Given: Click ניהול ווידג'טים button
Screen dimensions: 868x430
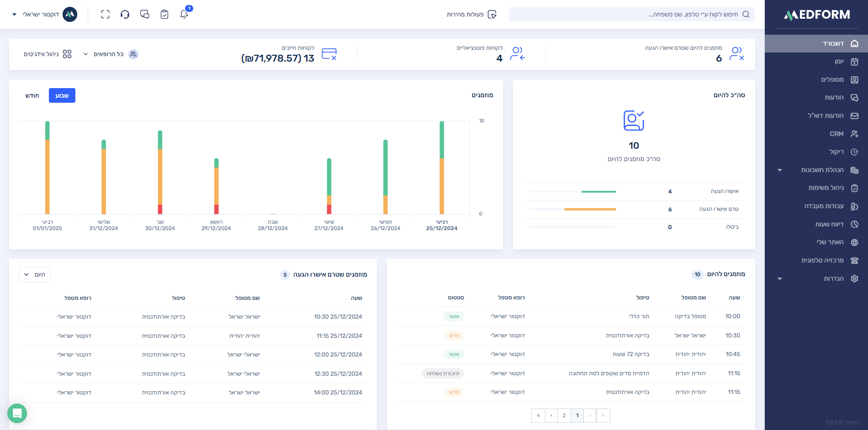Looking at the screenshot, I should pos(48,54).
